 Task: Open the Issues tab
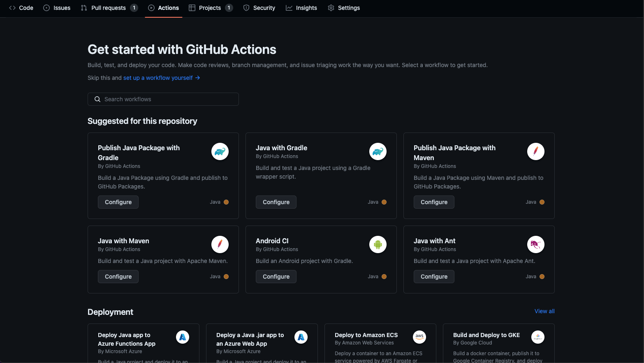point(57,8)
